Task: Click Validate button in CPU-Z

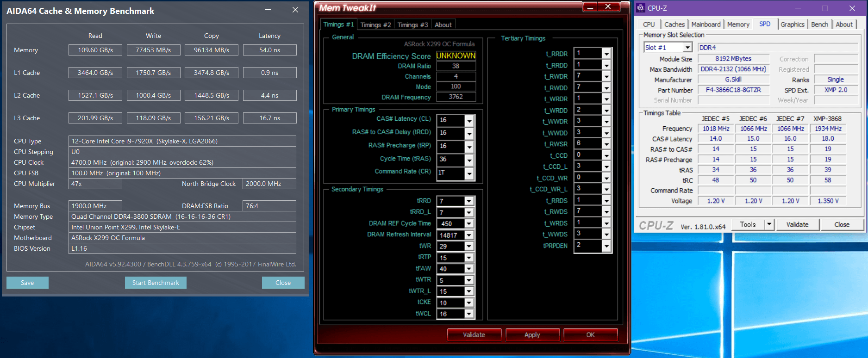Action: (x=797, y=224)
